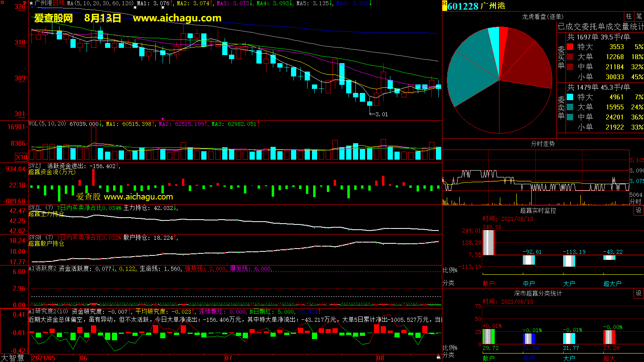Screen dimensions: 644x362
Task: Click the X10 volume scale marker
Action: (x=21, y=157)
